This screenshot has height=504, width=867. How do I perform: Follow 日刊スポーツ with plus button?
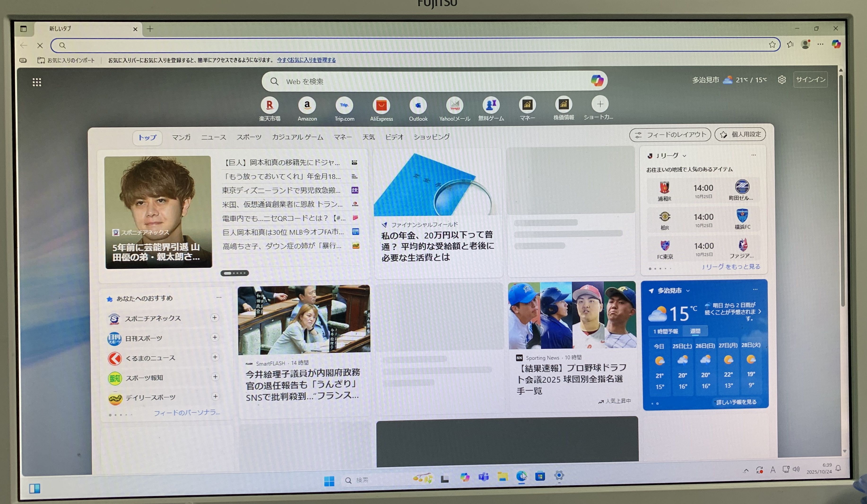215,337
